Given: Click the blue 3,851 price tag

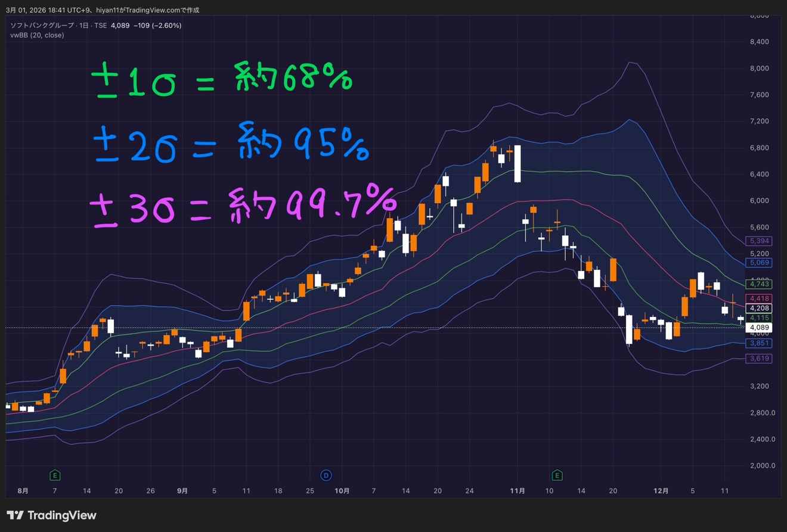Looking at the screenshot, I should click(760, 343).
